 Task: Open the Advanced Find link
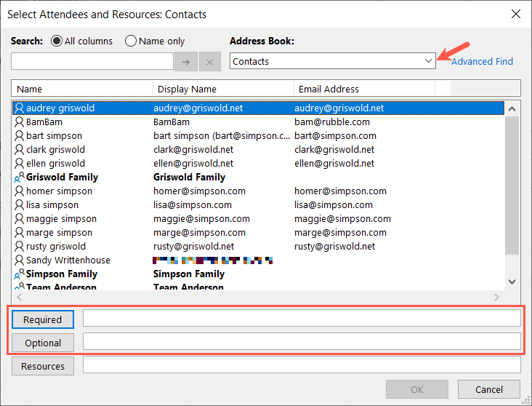tap(482, 62)
